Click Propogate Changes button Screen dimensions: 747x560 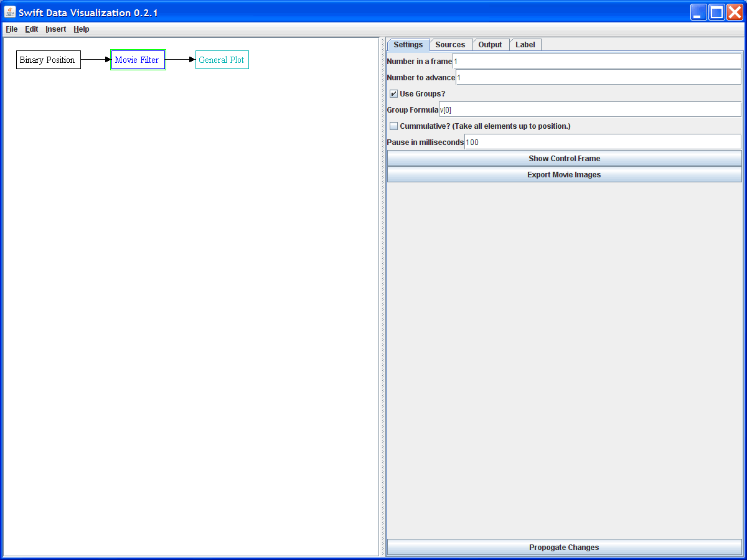[565, 548]
